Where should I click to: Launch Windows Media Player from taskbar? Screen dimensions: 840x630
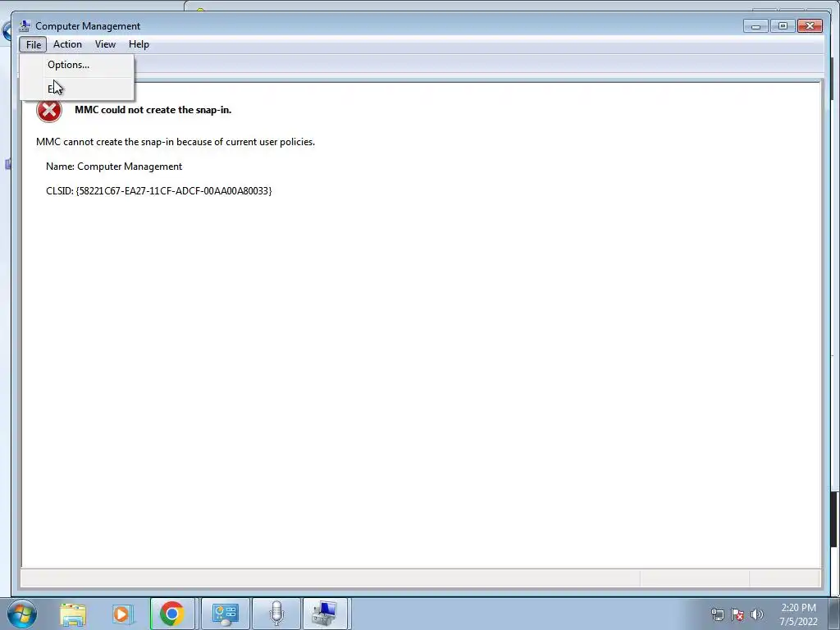click(122, 614)
